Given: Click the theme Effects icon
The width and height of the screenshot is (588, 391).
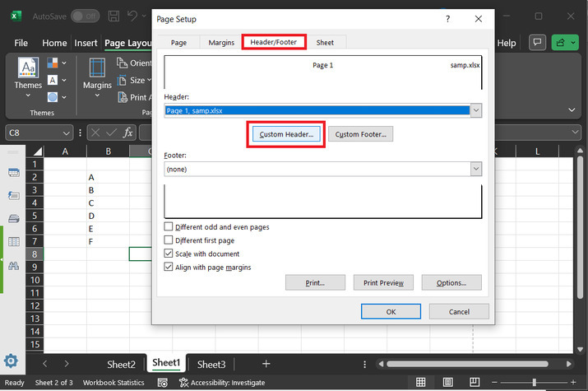Looking at the screenshot, I should pyautogui.click(x=53, y=97).
